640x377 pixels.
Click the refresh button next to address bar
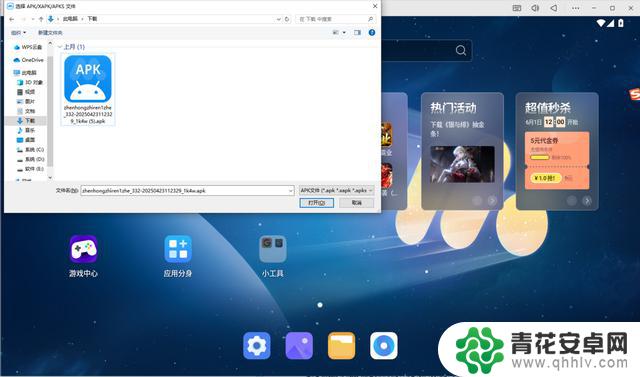[x=287, y=19]
